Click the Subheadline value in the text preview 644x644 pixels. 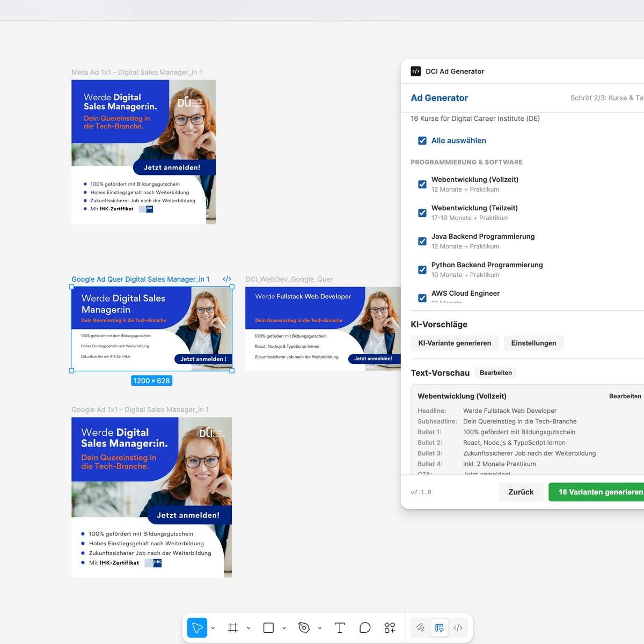point(519,422)
